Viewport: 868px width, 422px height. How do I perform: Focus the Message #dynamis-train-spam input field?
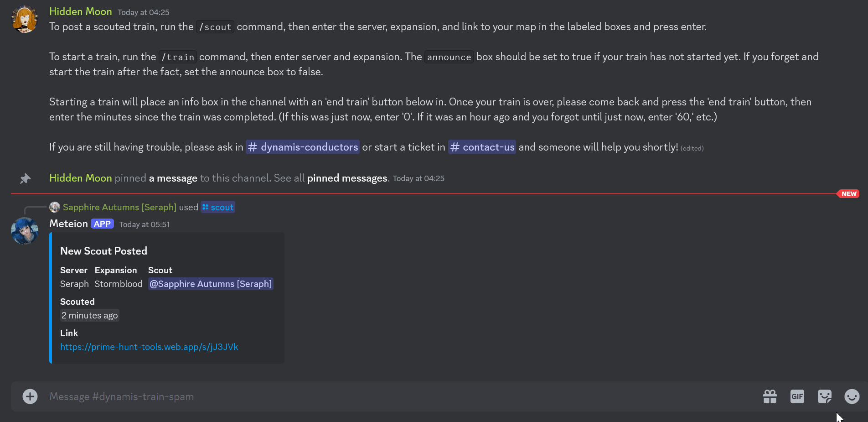tap(365, 396)
